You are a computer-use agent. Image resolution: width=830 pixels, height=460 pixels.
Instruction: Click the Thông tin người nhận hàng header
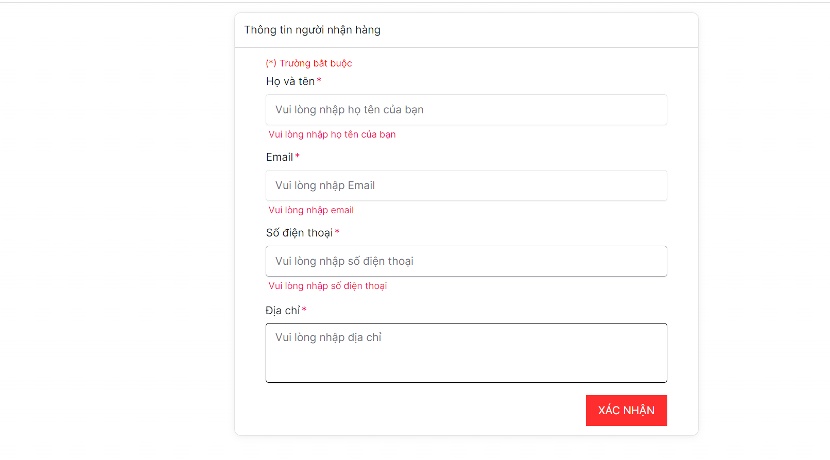pos(312,30)
